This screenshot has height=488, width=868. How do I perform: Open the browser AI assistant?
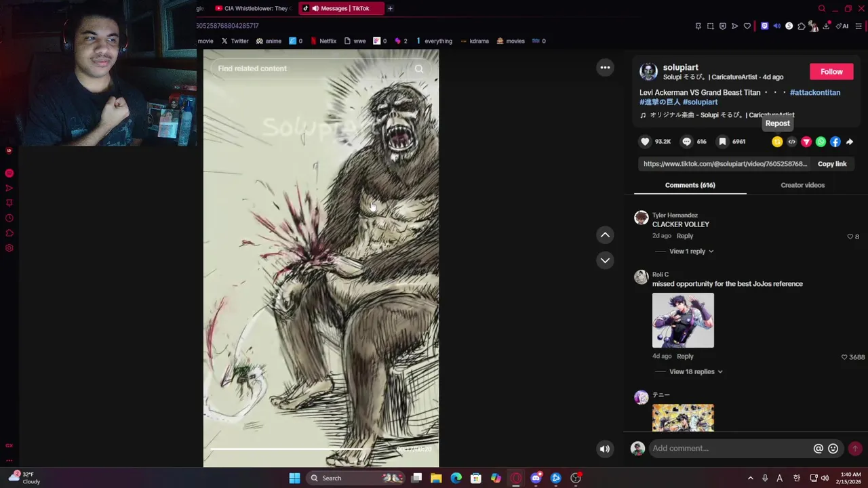843,26
